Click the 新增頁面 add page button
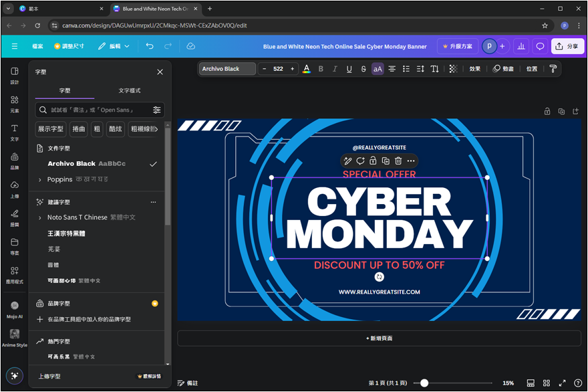The image size is (588, 392). click(x=379, y=338)
